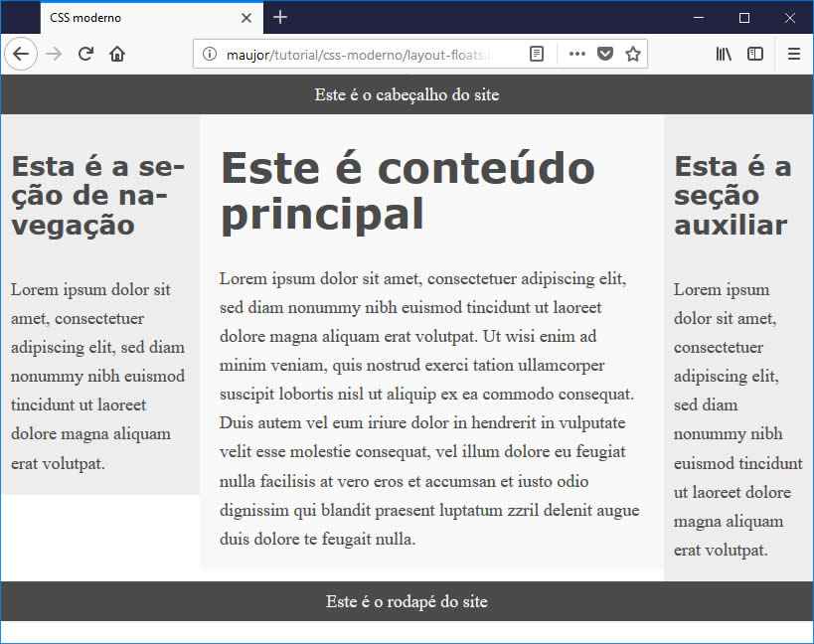Open a new tab with plus button
This screenshot has height=644, width=814.
pyautogui.click(x=280, y=17)
